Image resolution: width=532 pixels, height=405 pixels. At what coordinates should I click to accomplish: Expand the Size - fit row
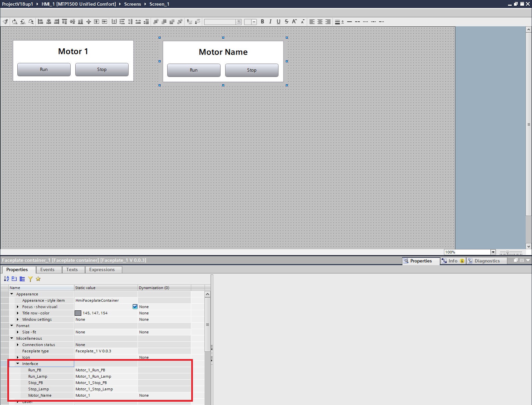coord(18,332)
